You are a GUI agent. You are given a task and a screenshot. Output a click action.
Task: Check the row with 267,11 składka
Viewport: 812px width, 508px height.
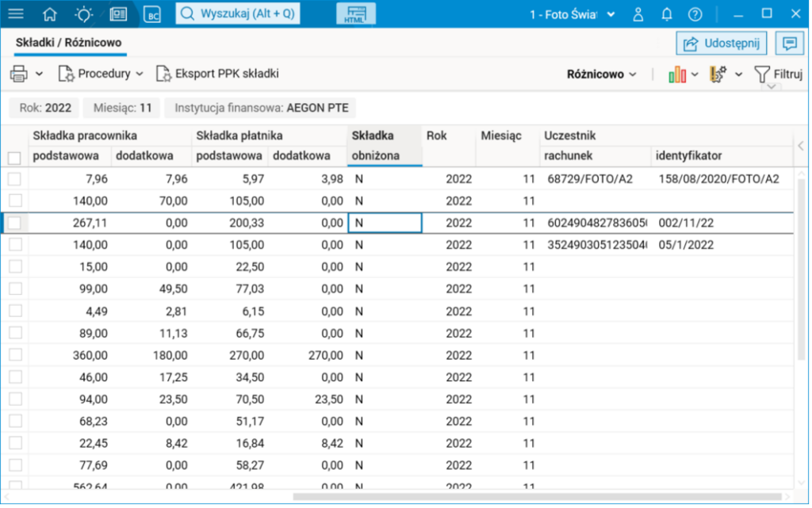click(14, 223)
